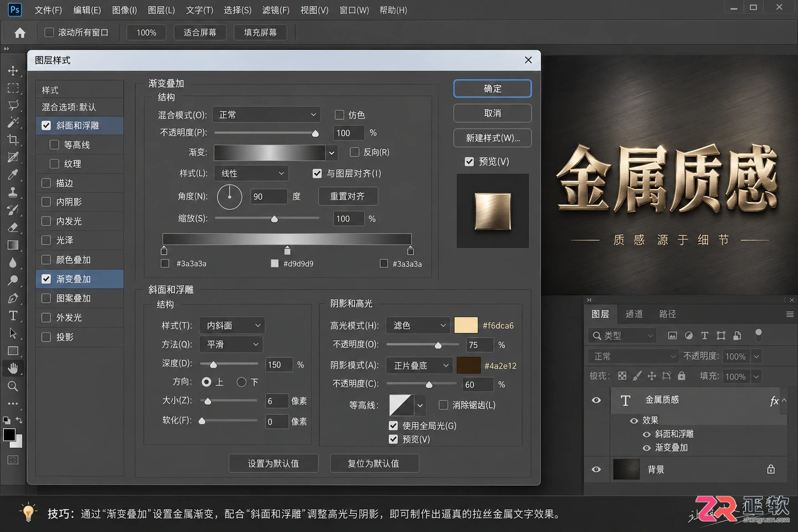The height and width of the screenshot is (532, 798).
Task: Open the 滤镜(F) menu
Action: pos(276,10)
